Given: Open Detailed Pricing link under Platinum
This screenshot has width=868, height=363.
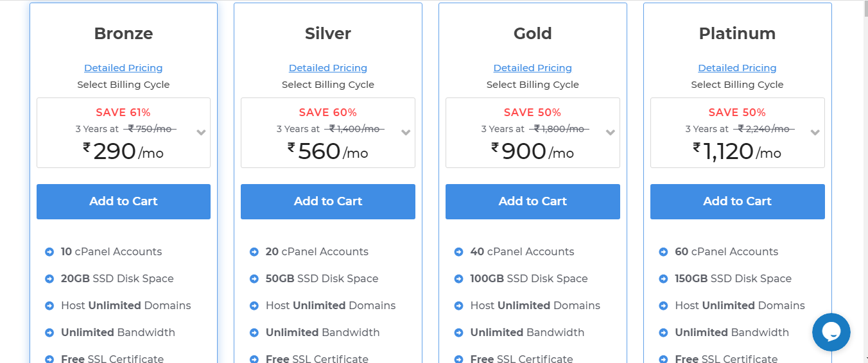Looking at the screenshot, I should click(x=737, y=68).
